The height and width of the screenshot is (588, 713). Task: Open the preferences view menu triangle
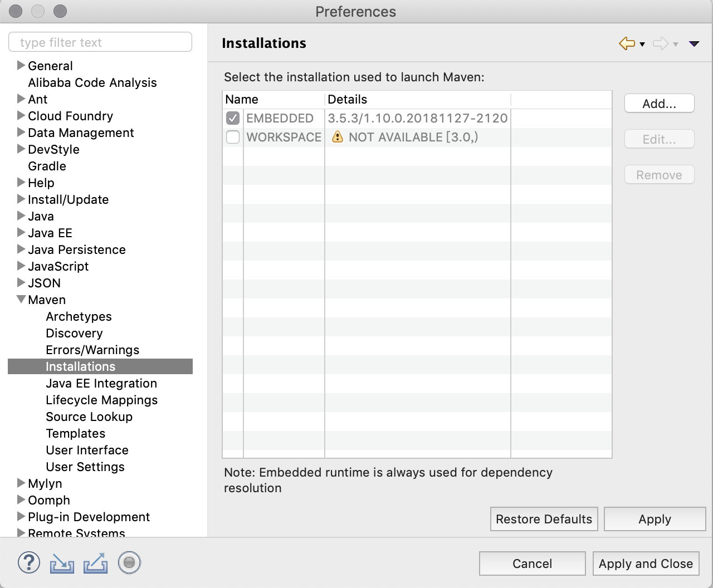[x=694, y=43]
